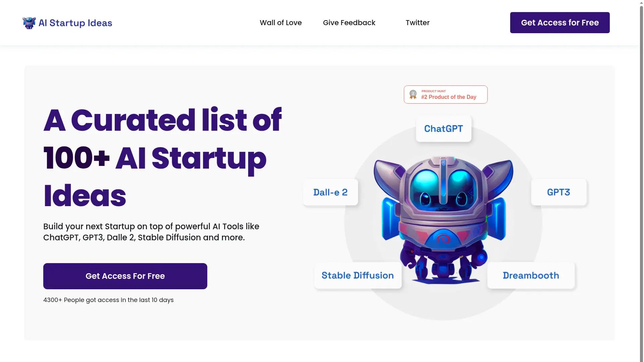The image size is (644, 362).
Task: Select the Dreambooth tool label
Action: click(x=530, y=275)
